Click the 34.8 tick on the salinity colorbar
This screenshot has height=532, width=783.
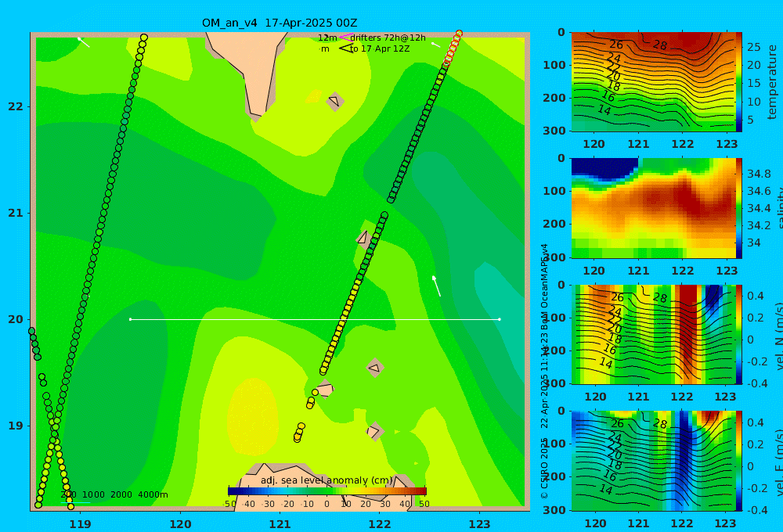click(759, 174)
